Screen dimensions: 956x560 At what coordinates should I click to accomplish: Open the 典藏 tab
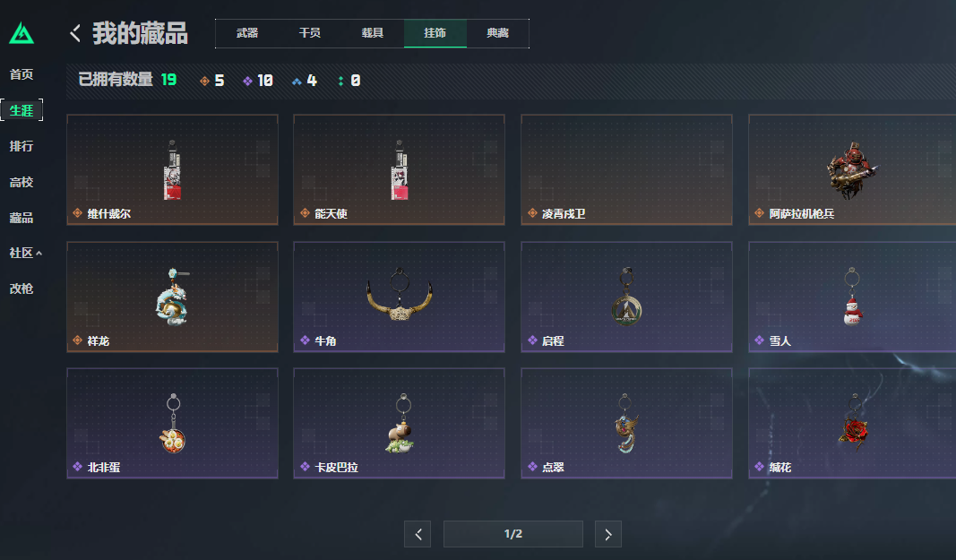tap(497, 33)
